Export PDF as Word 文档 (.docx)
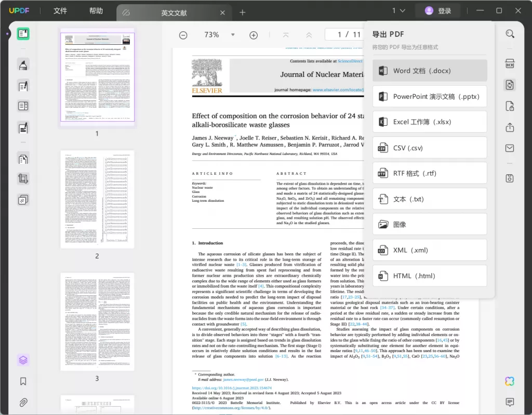This screenshot has height=415, width=532. (x=430, y=71)
